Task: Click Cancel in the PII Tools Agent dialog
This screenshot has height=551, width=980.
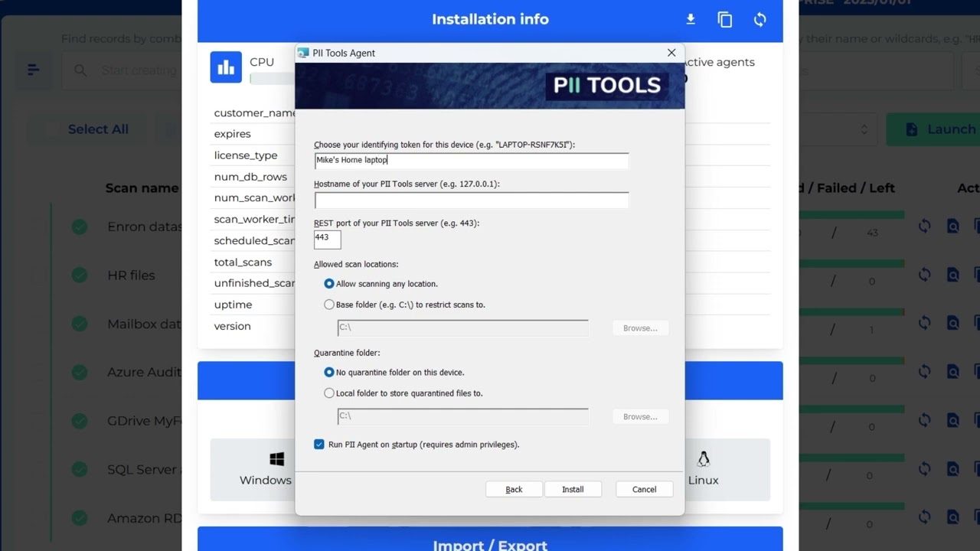Action: coord(644,490)
